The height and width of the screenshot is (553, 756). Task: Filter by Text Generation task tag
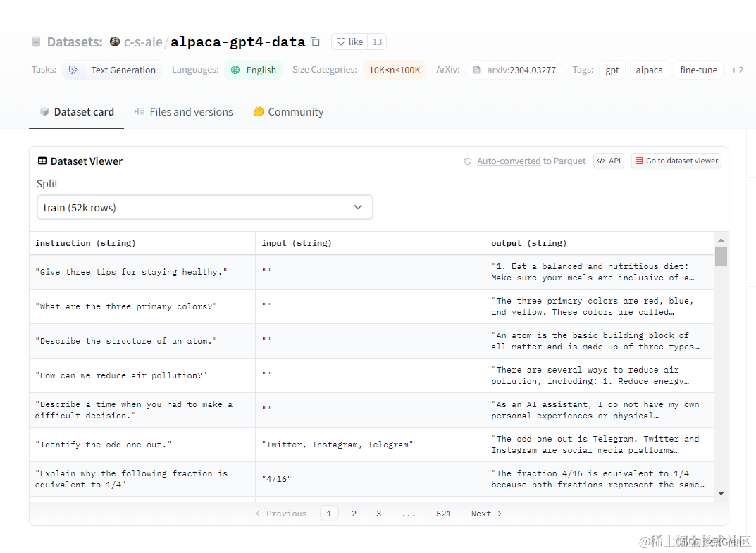pos(112,70)
